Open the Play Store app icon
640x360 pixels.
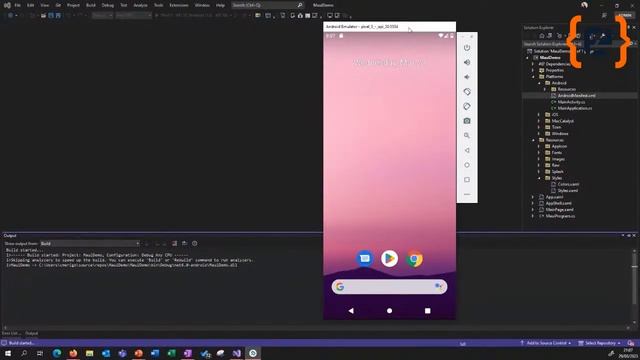click(x=389, y=258)
